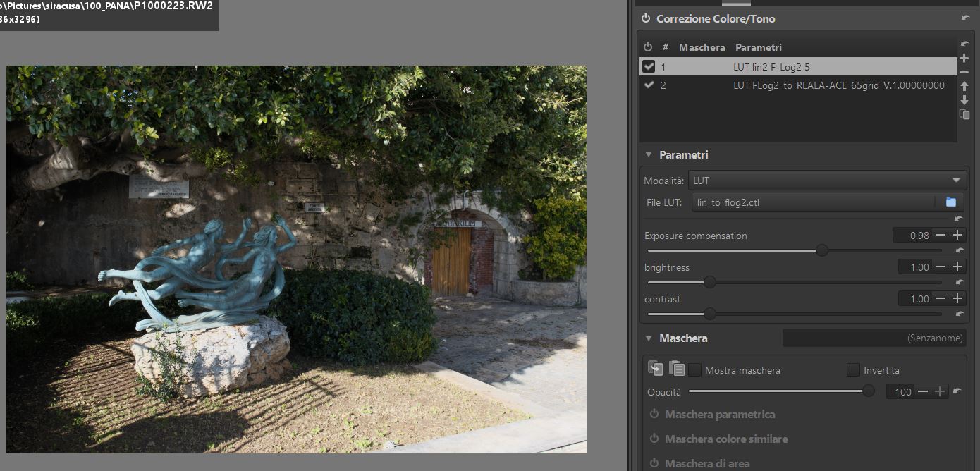Copy the mask with copy icon

(x=656, y=368)
